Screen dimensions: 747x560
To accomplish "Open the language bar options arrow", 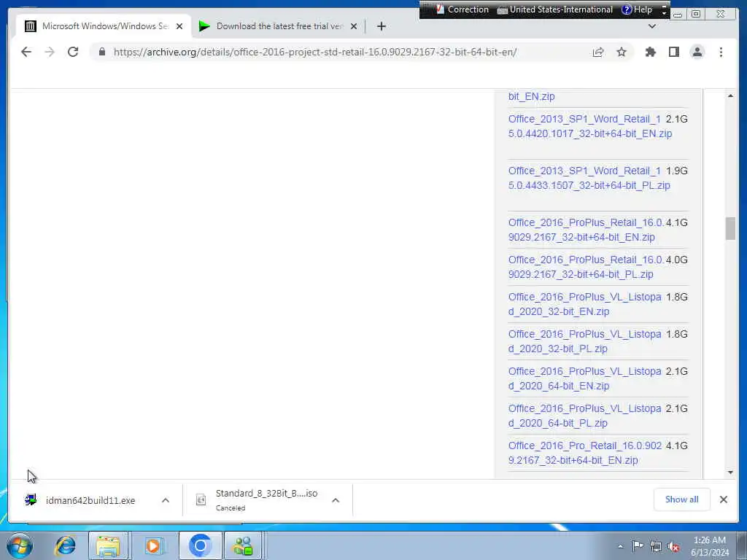I will point(664,9).
